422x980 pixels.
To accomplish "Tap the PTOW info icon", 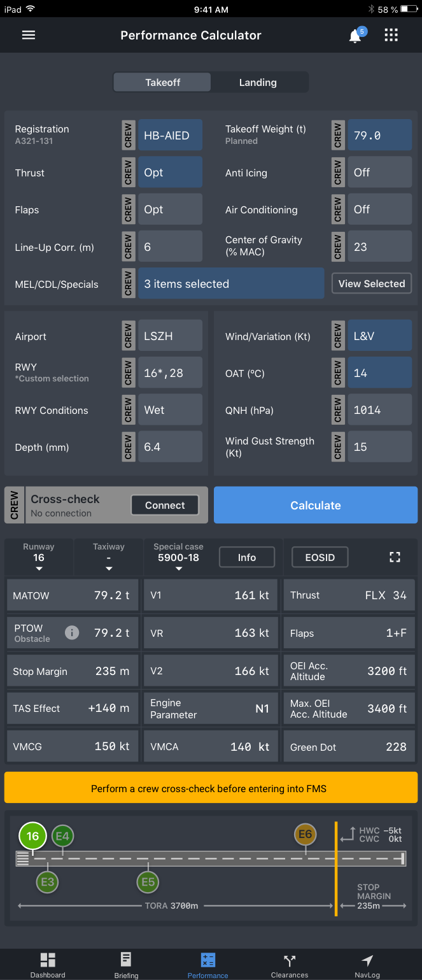I will [x=72, y=632].
